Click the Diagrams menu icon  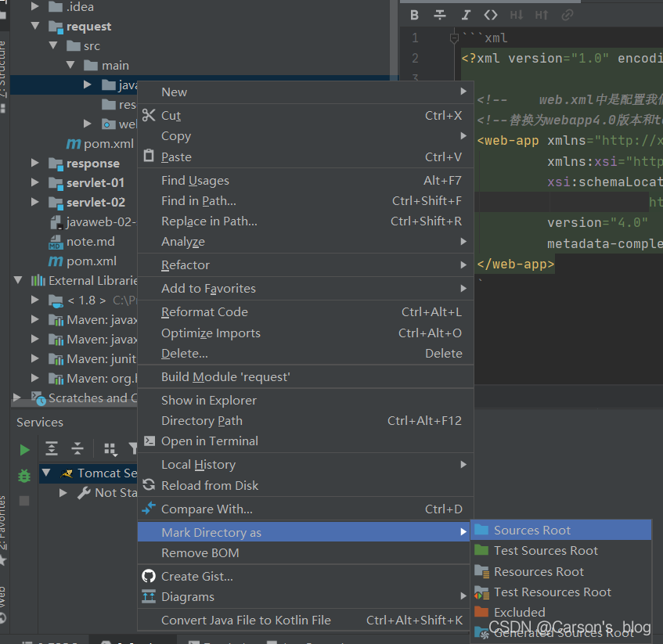pyautogui.click(x=149, y=596)
